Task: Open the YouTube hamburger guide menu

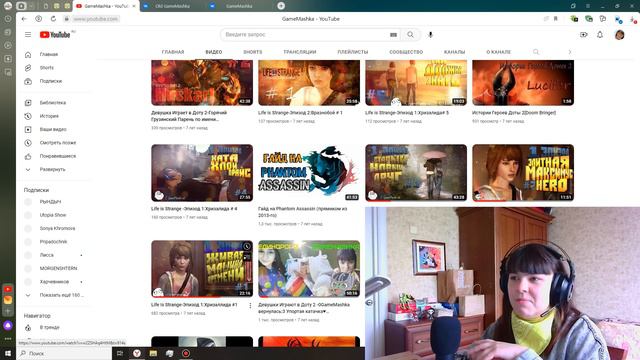Action: 28,35
